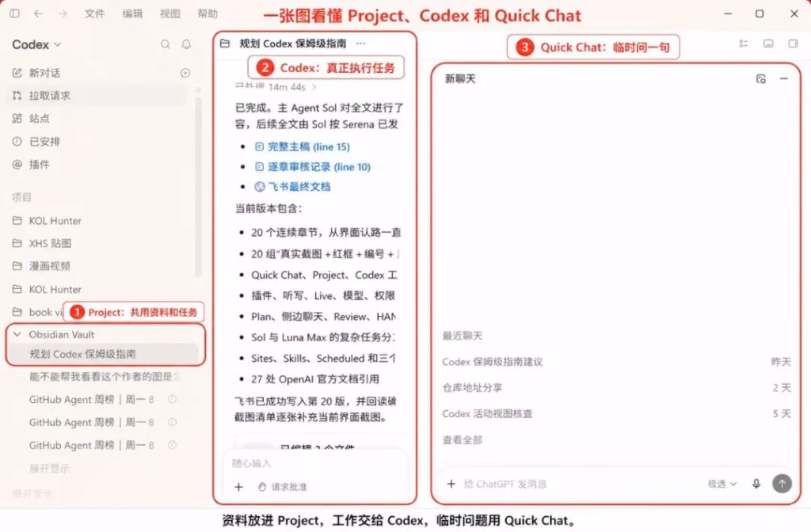
Task: Open thread 能不能帮我看看这个作者的图
Action: pos(104,376)
